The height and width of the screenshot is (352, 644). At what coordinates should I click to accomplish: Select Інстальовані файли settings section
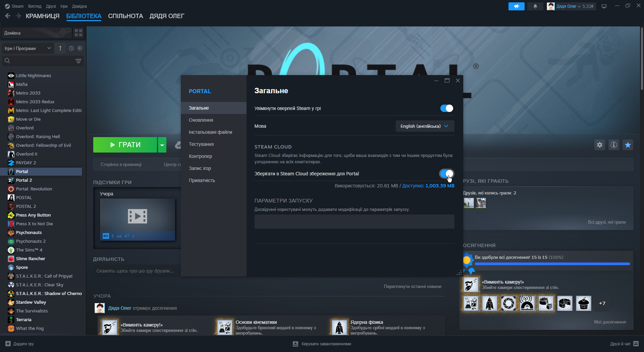214,132
